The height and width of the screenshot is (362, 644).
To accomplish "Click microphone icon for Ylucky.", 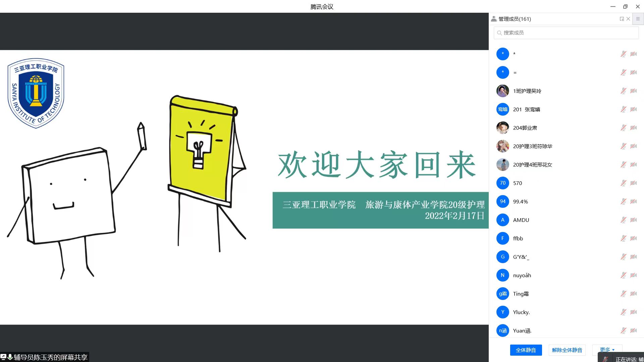I will (x=623, y=312).
